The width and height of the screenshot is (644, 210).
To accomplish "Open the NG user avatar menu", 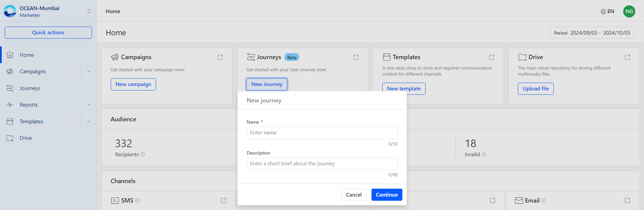I will (629, 11).
